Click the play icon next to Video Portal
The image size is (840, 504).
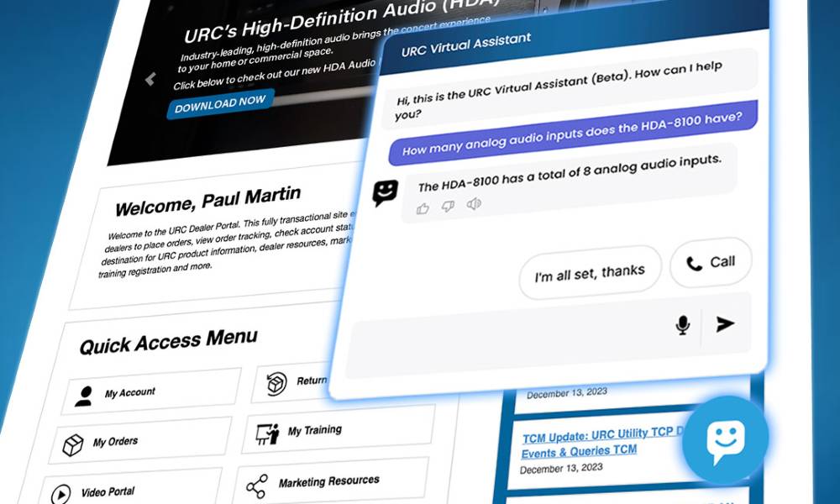click(x=60, y=494)
